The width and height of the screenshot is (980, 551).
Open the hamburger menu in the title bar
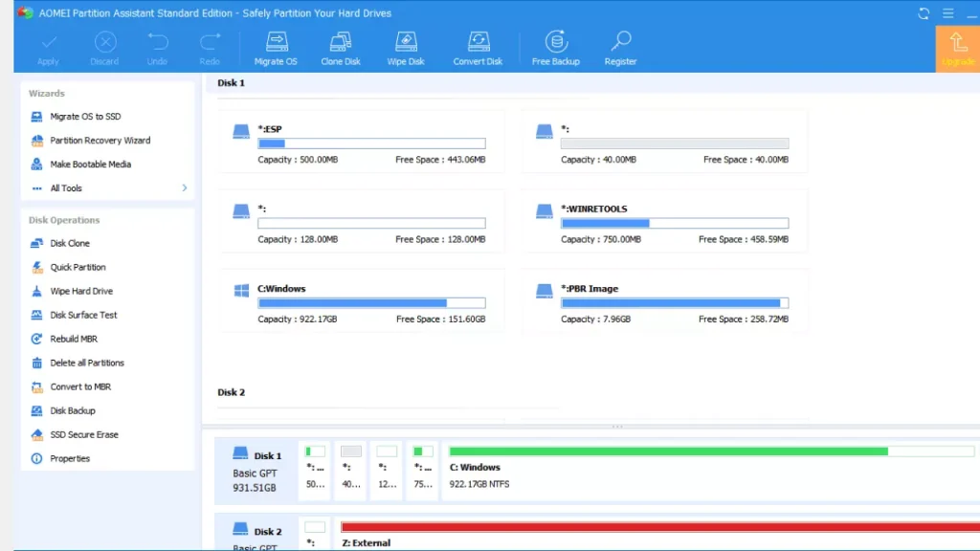coord(948,13)
